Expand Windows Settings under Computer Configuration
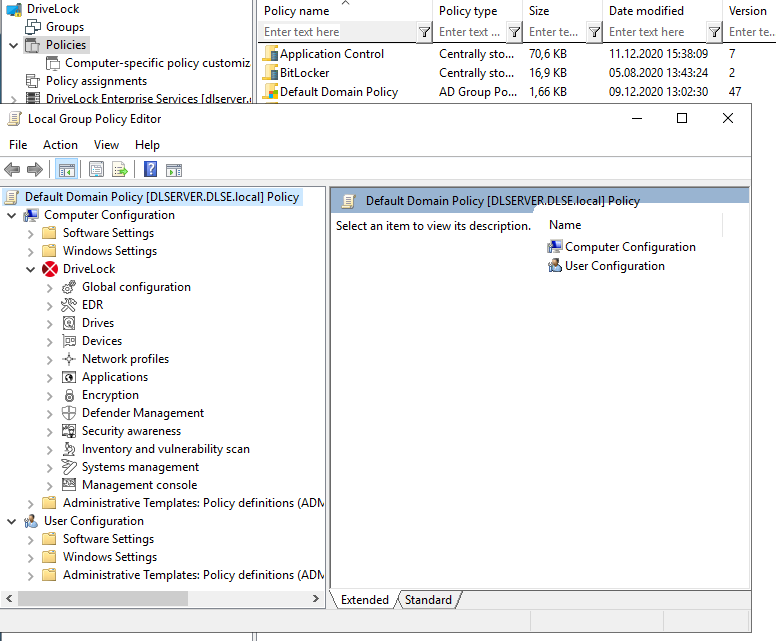776x641 pixels. point(31,251)
